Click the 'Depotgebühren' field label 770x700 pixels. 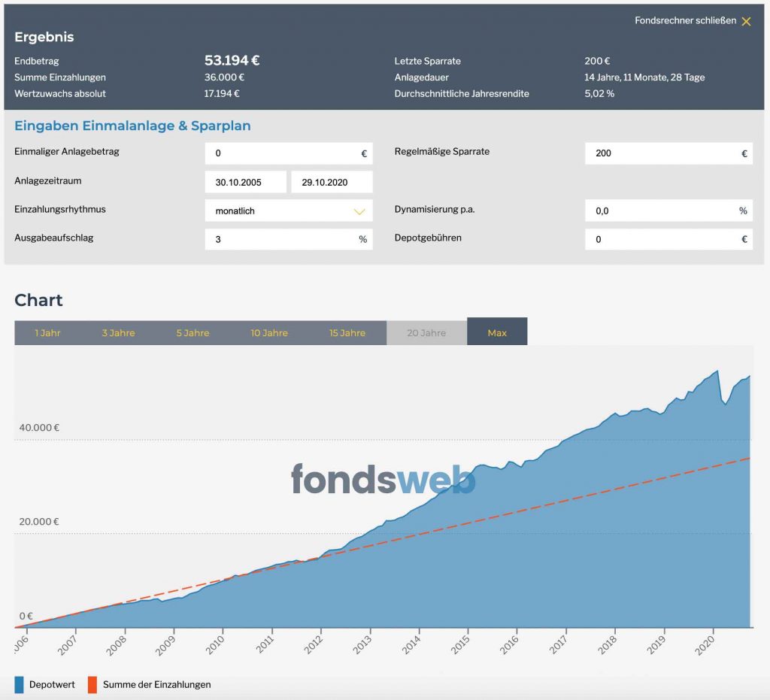pyautogui.click(x=428, y=238)
